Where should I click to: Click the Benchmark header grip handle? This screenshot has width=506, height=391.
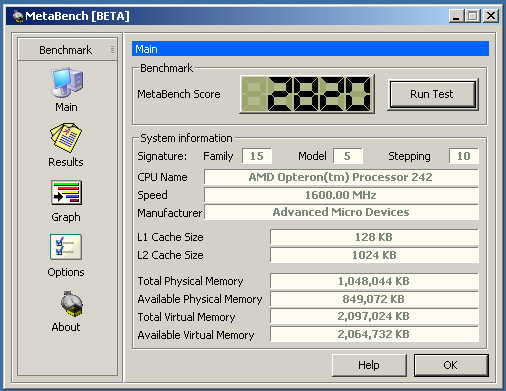112,50
